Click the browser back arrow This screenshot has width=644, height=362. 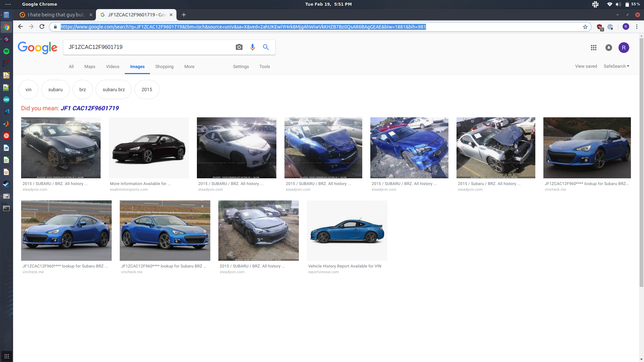pos(20,26)
